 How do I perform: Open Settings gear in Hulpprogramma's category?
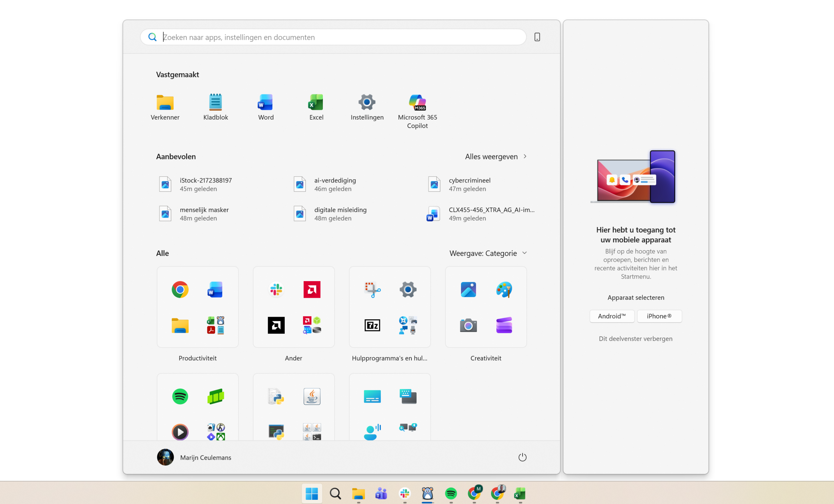pos(408,289)
